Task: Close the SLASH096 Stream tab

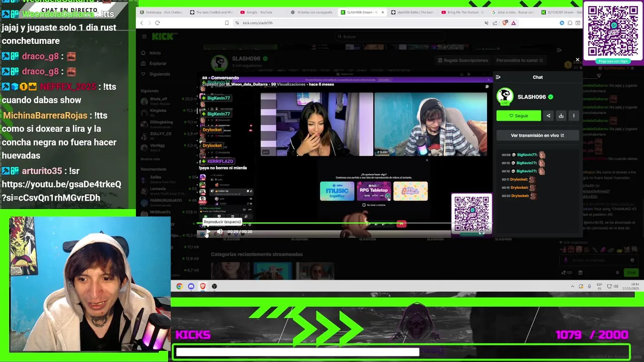Action: pyautogui.click(x=382, y=12)
